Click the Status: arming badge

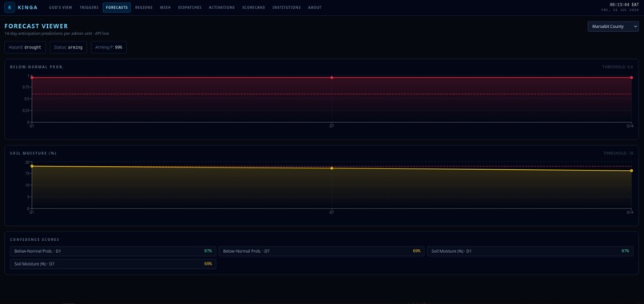pos(68,47)
